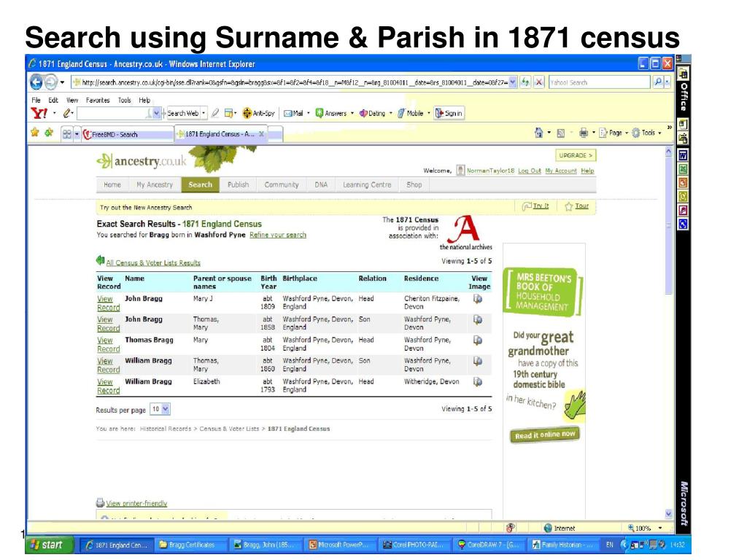Screen dimensions: 747x560
Task: View image for William Bragg born abt 1860
Action: pyautogui.click(x=477, y=361)
